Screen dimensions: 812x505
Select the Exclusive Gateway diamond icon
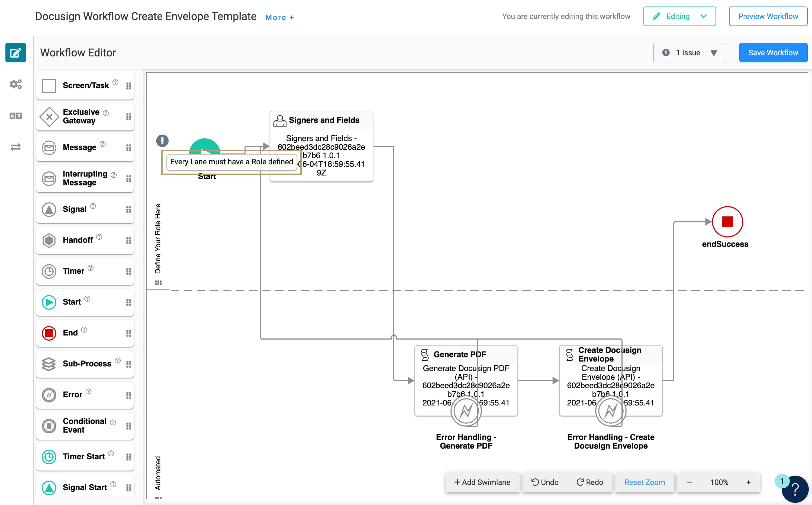click(x=49, y=117)
